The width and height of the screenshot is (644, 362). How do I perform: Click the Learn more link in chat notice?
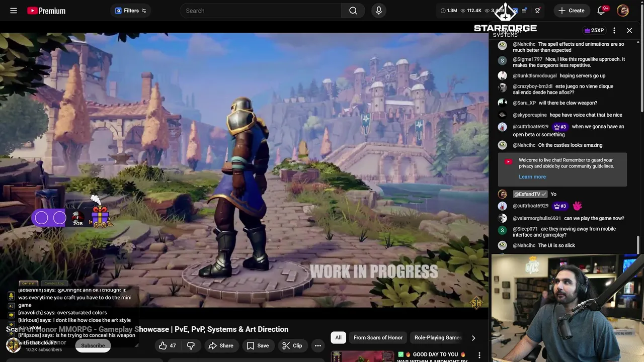[x=532, y=176]
